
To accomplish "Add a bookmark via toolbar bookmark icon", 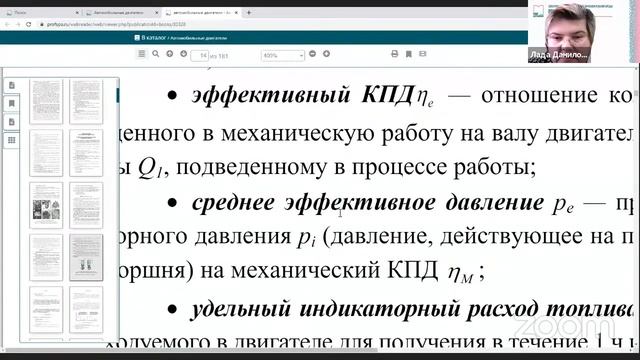I will 409,54.
